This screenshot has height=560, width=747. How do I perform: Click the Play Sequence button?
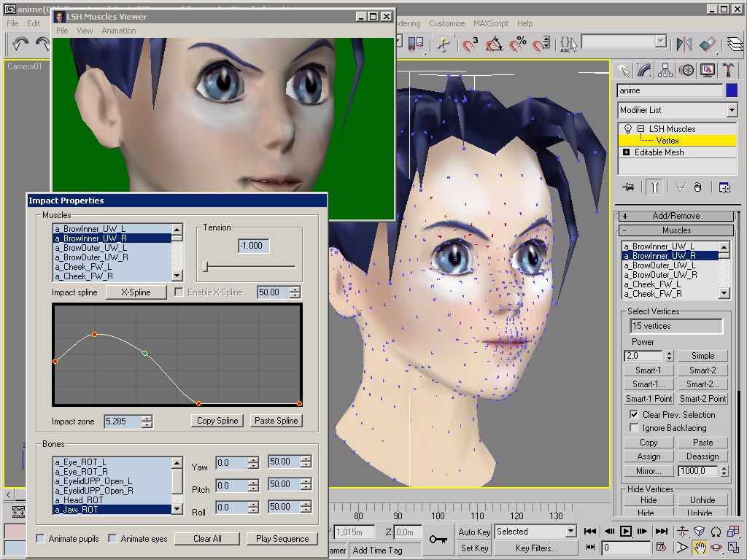pos(282,539)
